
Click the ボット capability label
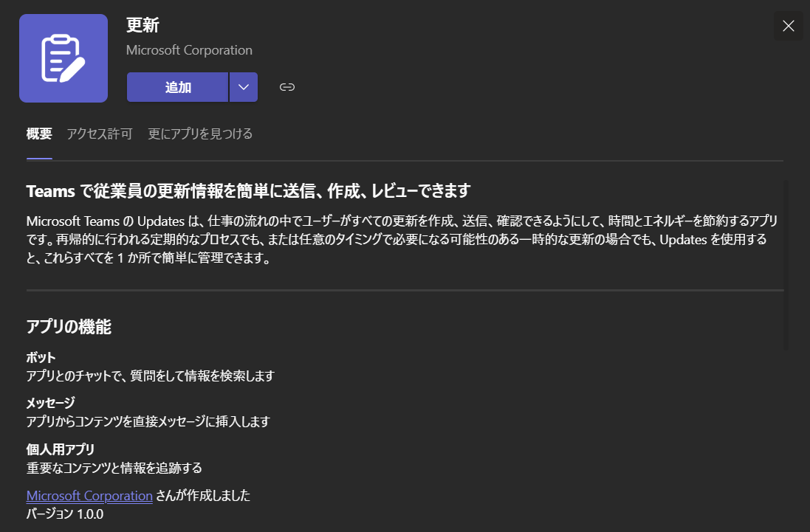point(41,357)
